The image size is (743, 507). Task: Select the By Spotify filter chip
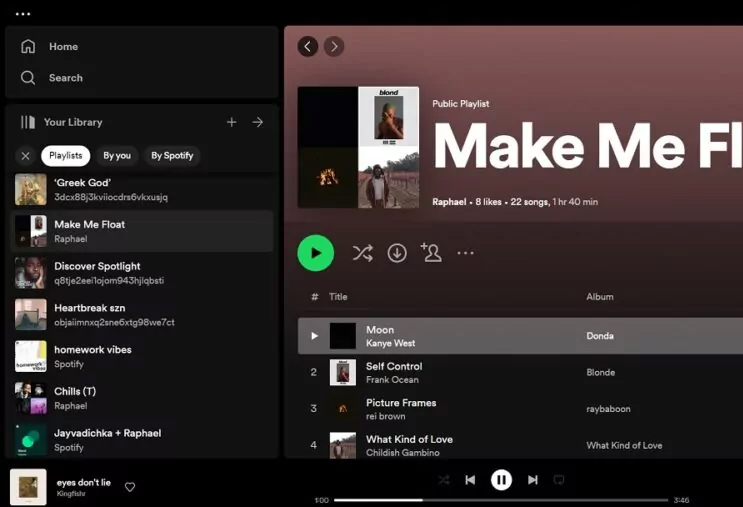coord(172,156)
